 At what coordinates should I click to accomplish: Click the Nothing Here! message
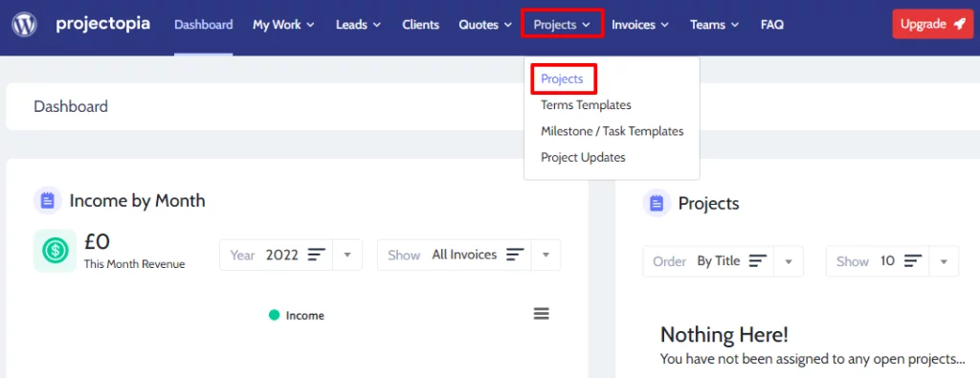click(724, 335)
